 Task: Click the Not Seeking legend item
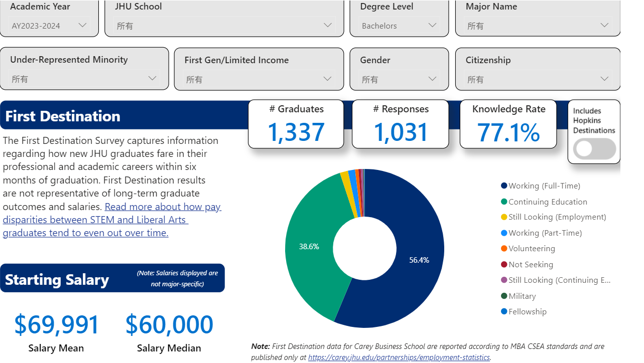point(530,265)
